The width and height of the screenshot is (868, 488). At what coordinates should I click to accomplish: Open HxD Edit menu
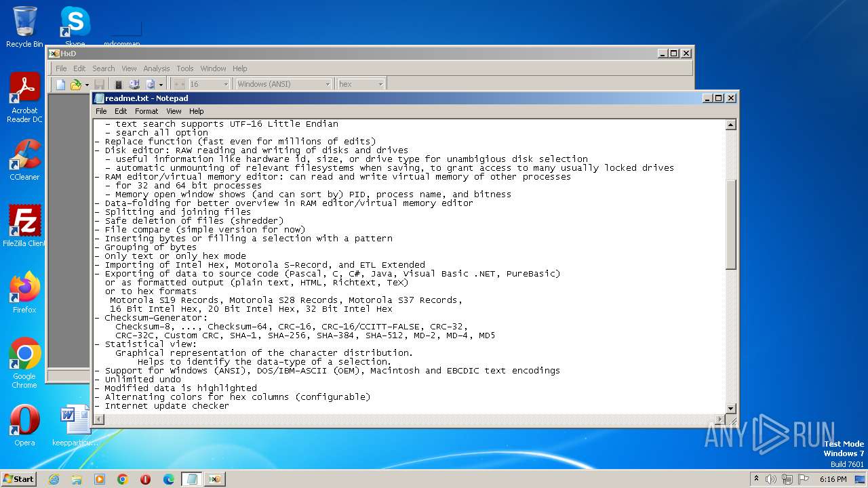tap(79, 68)
